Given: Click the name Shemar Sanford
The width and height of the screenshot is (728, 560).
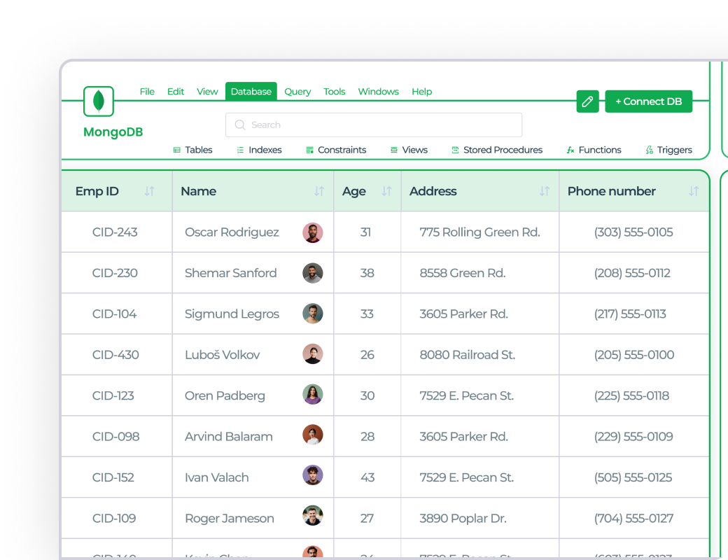Looking at the screenshot, I should (x=231, y=273).
